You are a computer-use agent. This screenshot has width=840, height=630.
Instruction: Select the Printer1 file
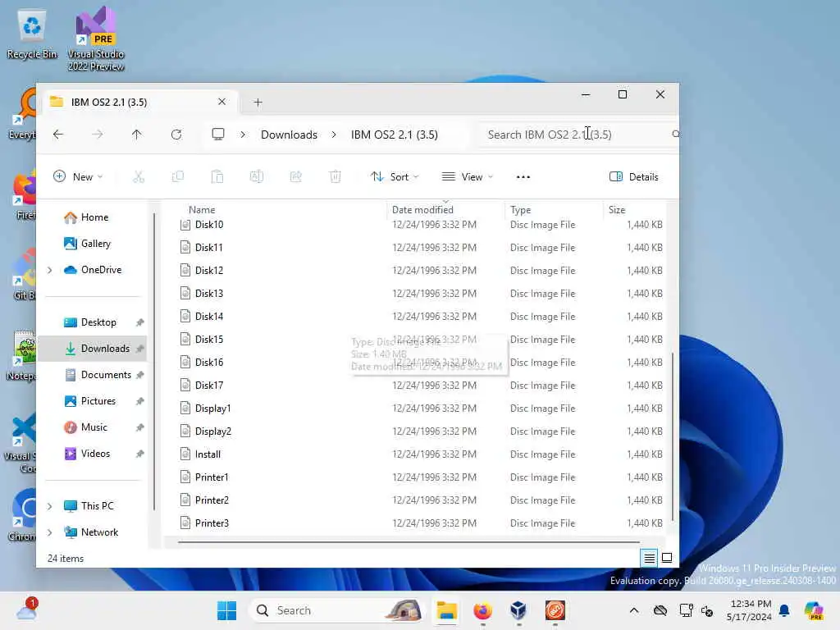click(x=212, y=478)
